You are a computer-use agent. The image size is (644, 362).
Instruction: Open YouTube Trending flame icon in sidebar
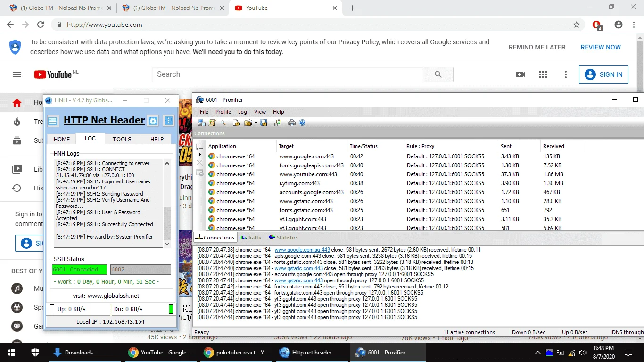click(17, 122)
